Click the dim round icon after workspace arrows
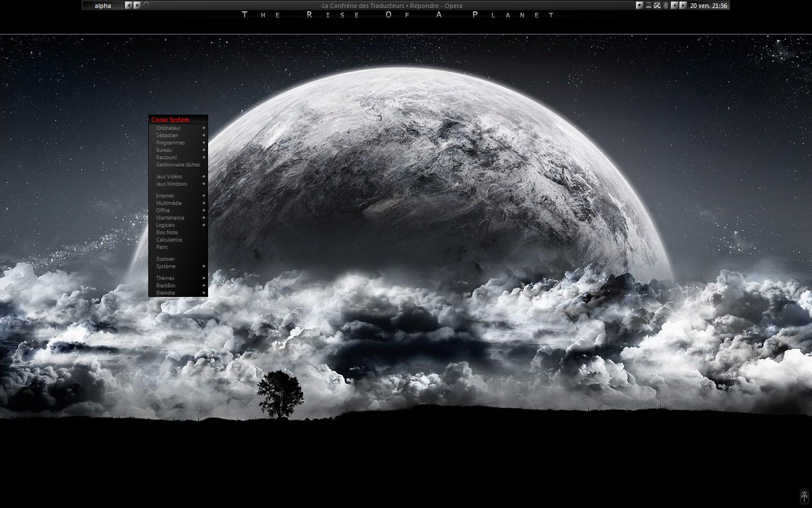Screen dimensions: 812x508 coord(147,6)
